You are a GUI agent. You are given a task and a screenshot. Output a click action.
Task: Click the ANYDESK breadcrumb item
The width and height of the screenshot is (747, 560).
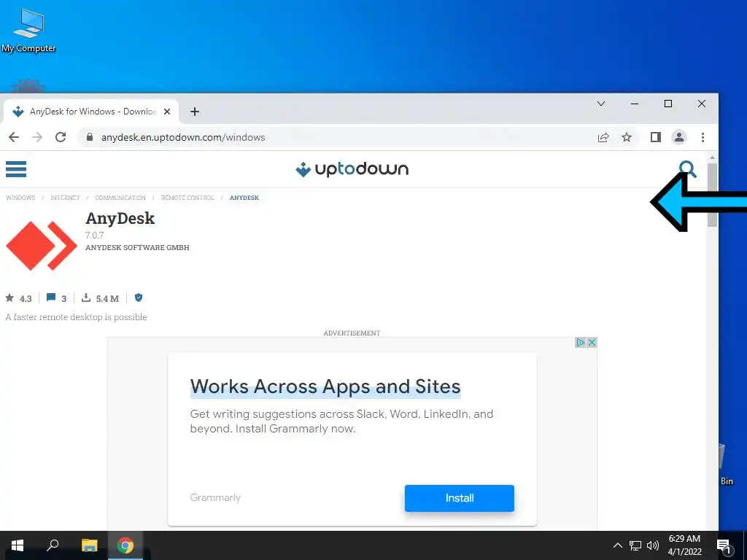point(244,198)
